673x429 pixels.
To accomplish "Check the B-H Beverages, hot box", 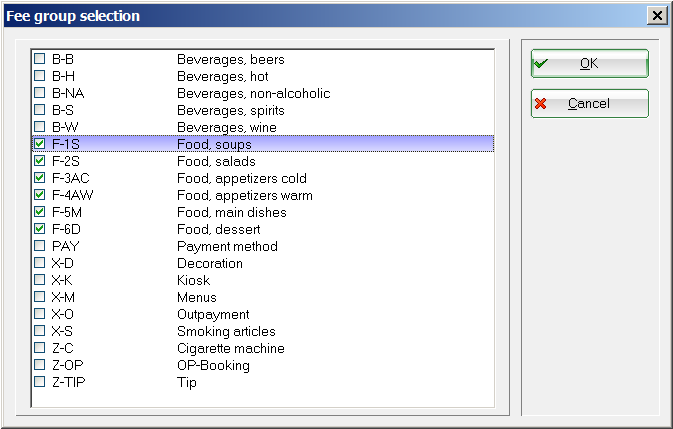I will click(40, 77).
